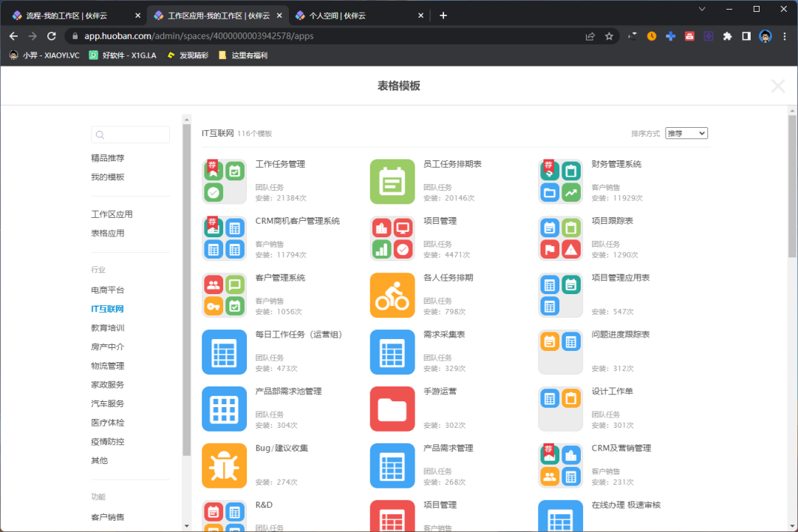Open the Chrome three-dot menu

tap(785, 35)
